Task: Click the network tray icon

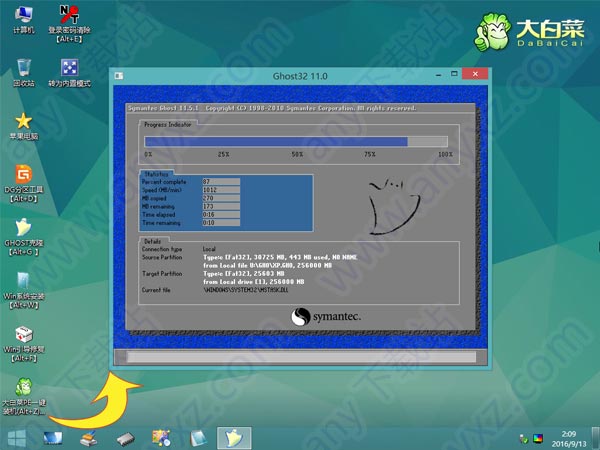Action: click(x=523, y=439)
